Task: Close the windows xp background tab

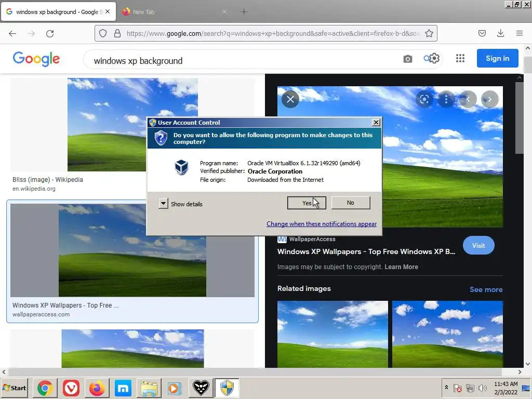Action: [108, 11]
